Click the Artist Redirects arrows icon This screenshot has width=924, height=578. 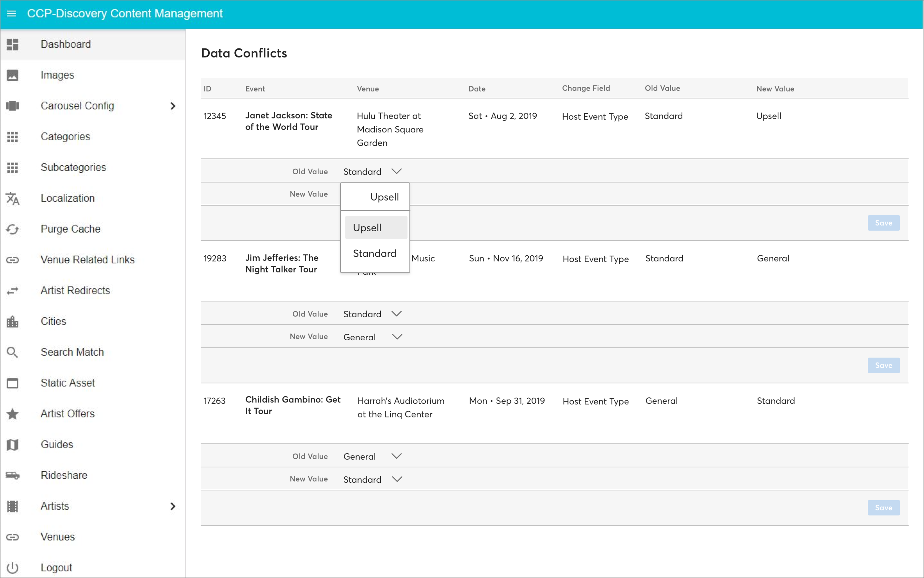13,291
